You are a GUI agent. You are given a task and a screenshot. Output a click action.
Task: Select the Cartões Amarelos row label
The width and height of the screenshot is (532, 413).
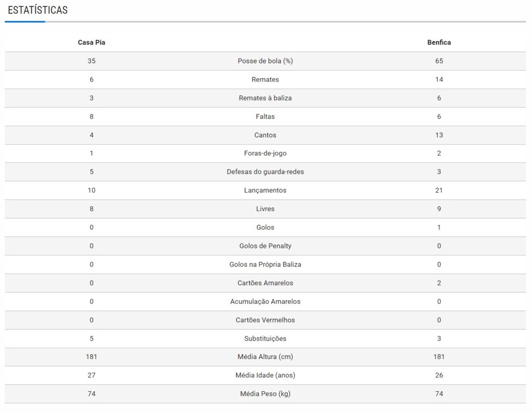point(265,283)
